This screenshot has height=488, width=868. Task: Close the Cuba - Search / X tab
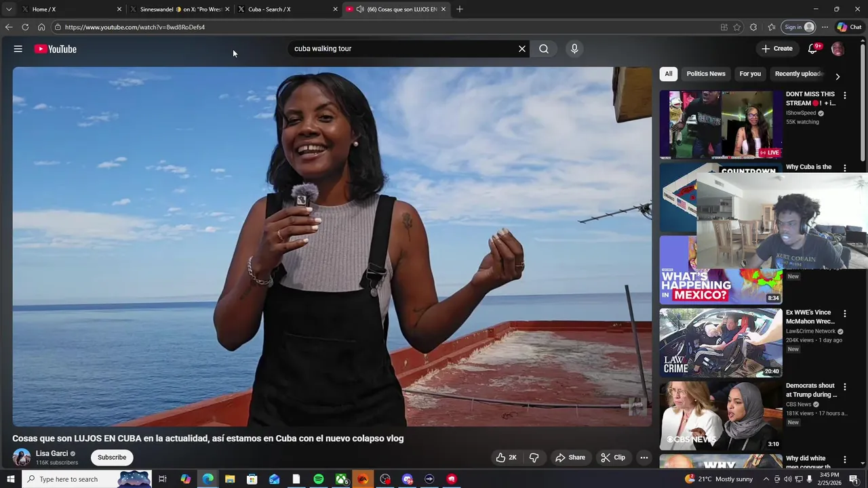(x=335, y=9)
